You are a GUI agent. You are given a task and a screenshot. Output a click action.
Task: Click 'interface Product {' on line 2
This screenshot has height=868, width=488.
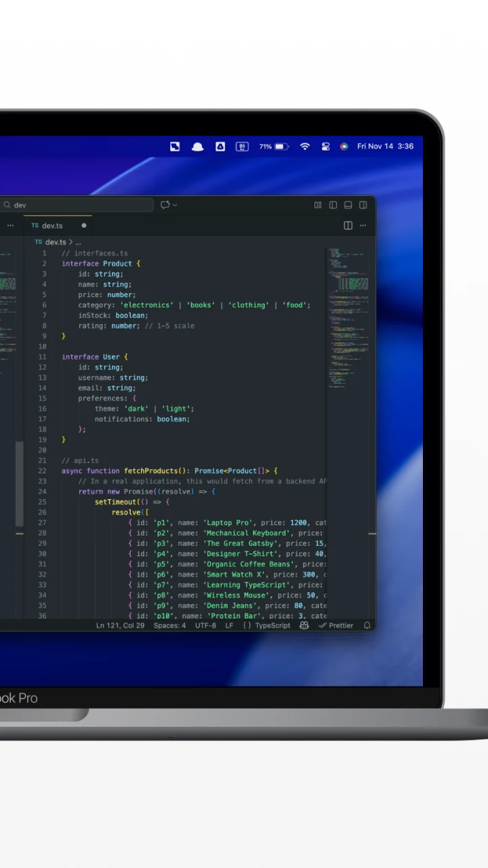pyautogui.click(x=101, y=263)
